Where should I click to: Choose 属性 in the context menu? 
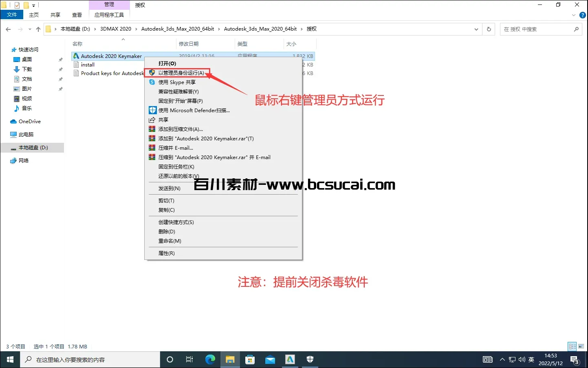(166, 253)
